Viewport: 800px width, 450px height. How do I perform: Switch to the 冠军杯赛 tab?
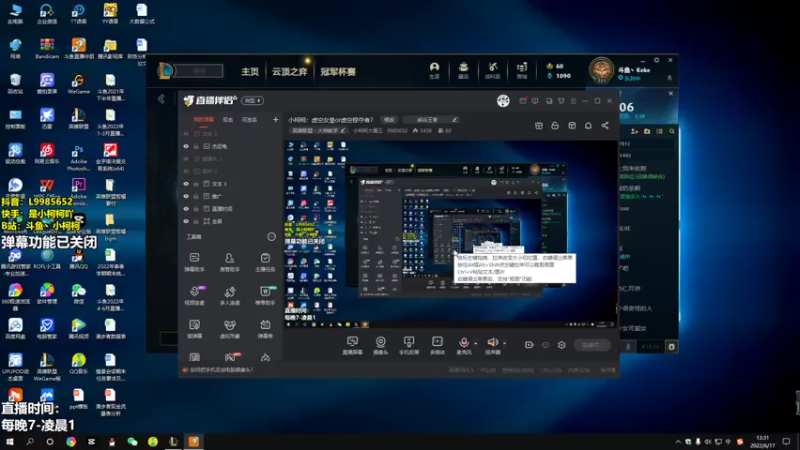(x=338, y=72)
